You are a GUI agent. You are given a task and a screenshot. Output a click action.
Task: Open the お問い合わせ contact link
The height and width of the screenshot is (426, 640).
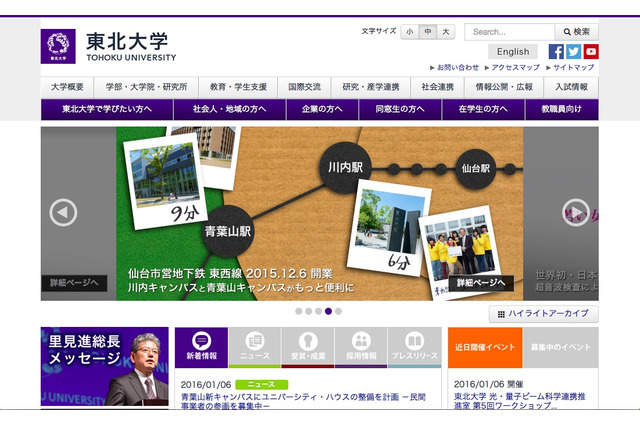tap(458, 67)
